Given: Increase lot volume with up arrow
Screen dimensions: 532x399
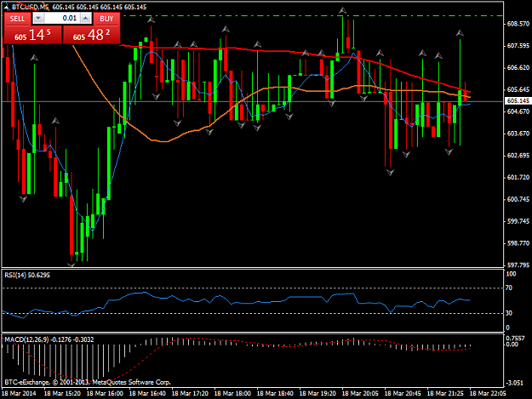Looking at the screenshot, I should (86, 19).
